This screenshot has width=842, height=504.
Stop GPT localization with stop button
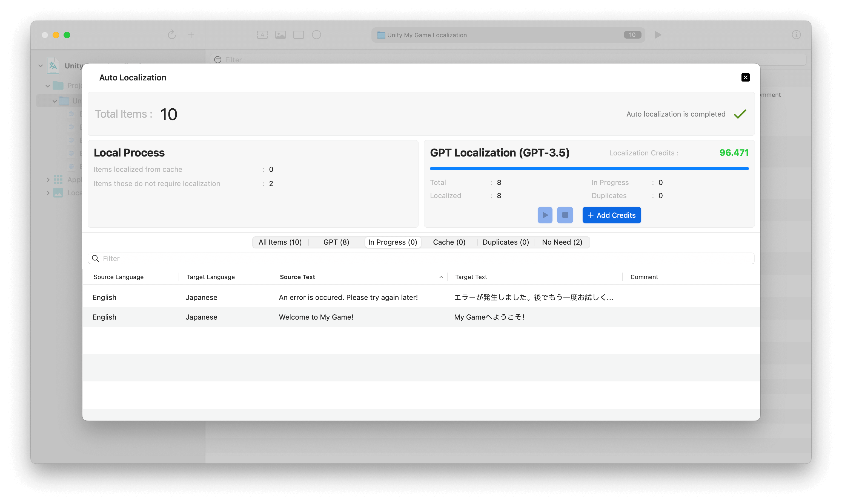[x=565, y=215]
